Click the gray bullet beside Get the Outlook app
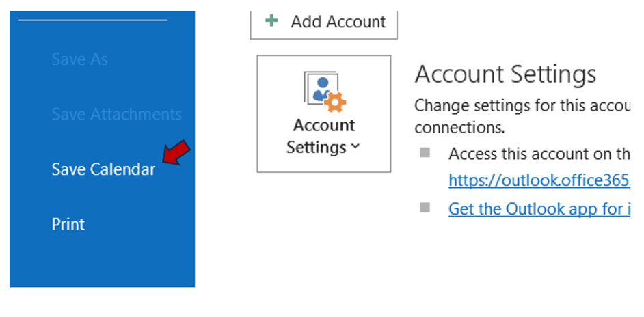The width and height of the screenshot is (644, 317). pos(425,207)
